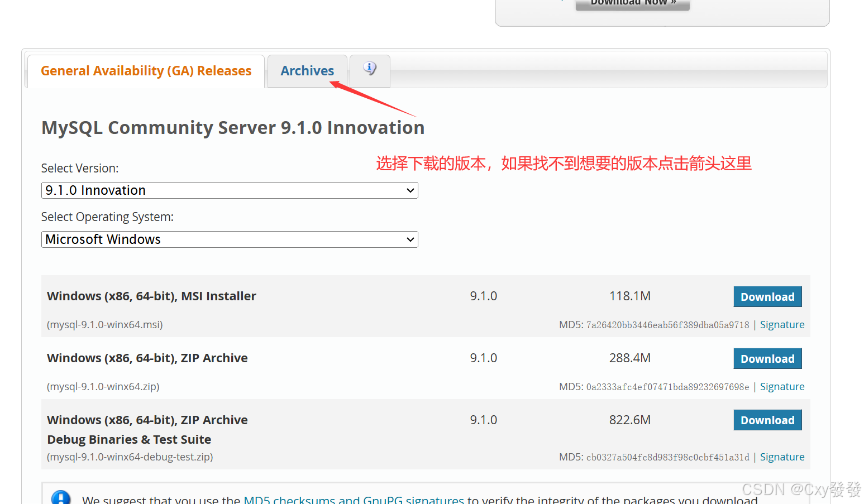Open Signature link for mysql-9.1.0-winx64.msi

[782, 325]
